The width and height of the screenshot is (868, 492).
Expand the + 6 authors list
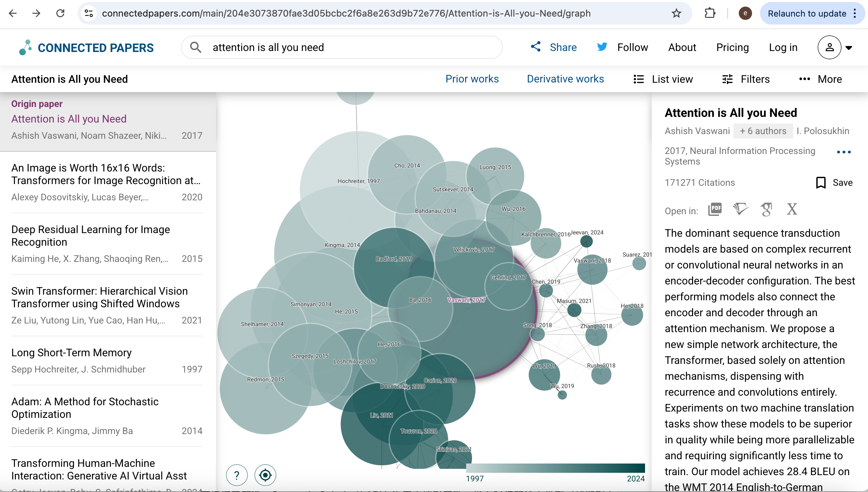(x=763, y=131)
